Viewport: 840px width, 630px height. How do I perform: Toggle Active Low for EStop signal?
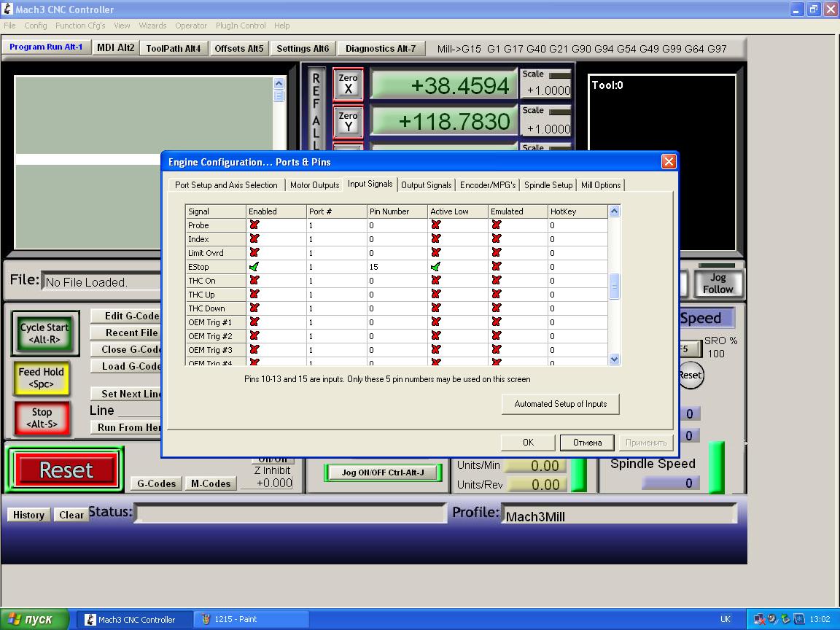(x=436, y=267)
